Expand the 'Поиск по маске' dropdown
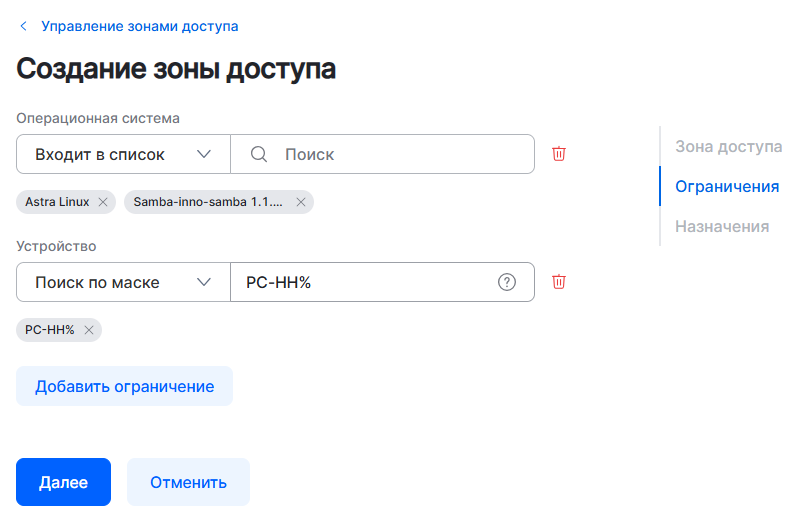The image size is (801, 524). click(123, 282)
